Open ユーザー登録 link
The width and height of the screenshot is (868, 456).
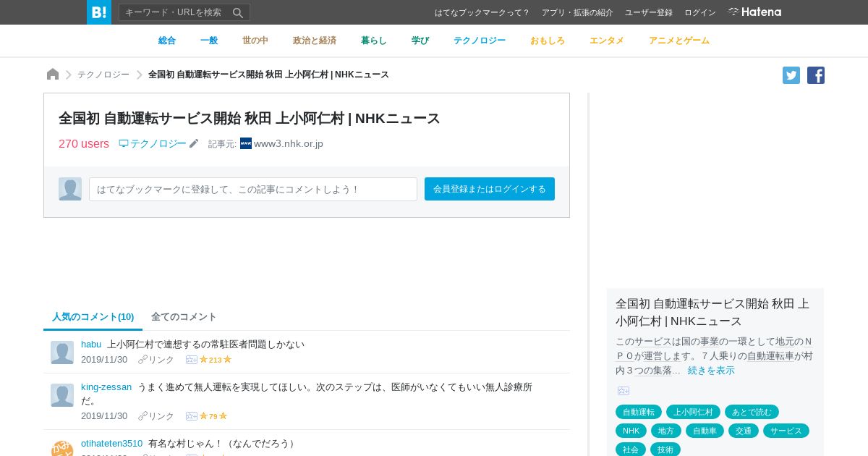649,12
